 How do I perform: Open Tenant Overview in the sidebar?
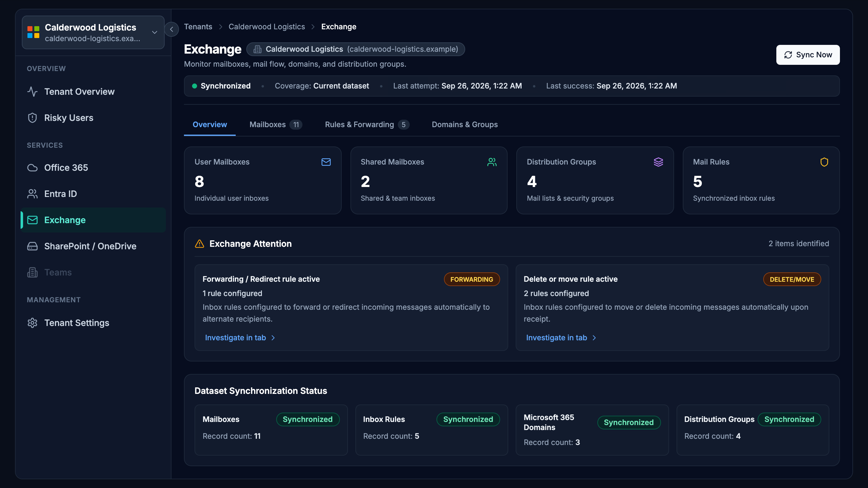[x=93, y=92]
